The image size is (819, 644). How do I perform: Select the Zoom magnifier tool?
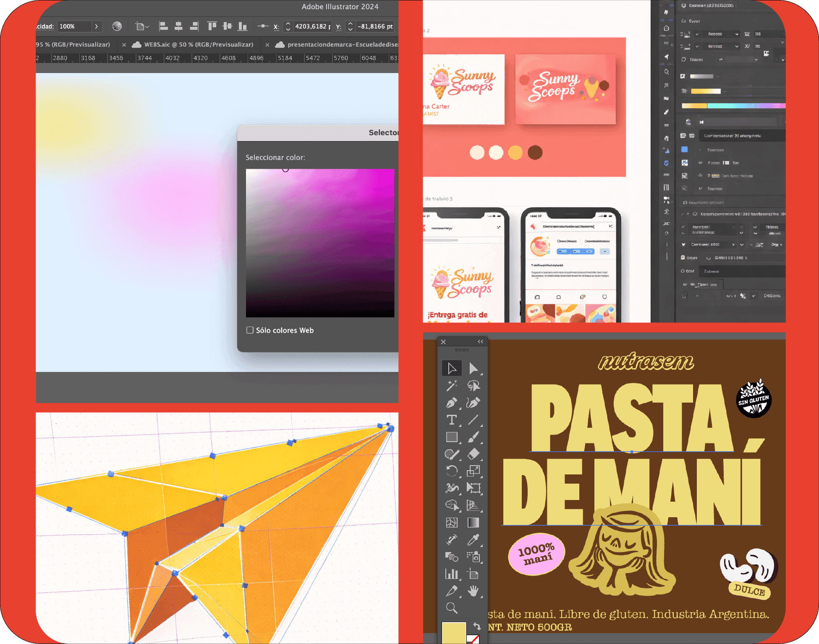[452, 608]
